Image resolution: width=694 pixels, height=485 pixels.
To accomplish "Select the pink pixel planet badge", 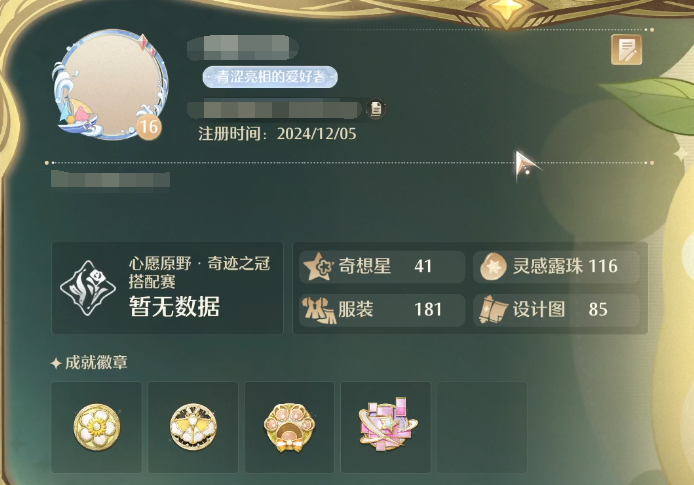I will coord(388,424).
